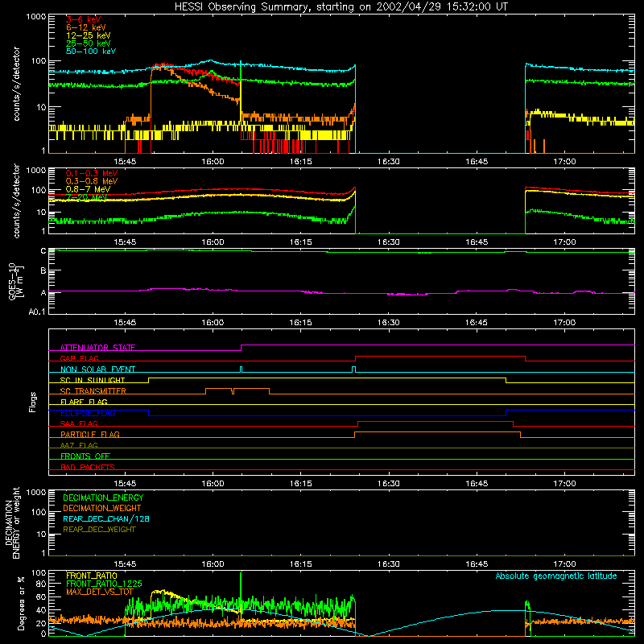Screen dimensions: 644x644
Task: Click the 7-20 MeV legend entry
Action: pos(86,197)
